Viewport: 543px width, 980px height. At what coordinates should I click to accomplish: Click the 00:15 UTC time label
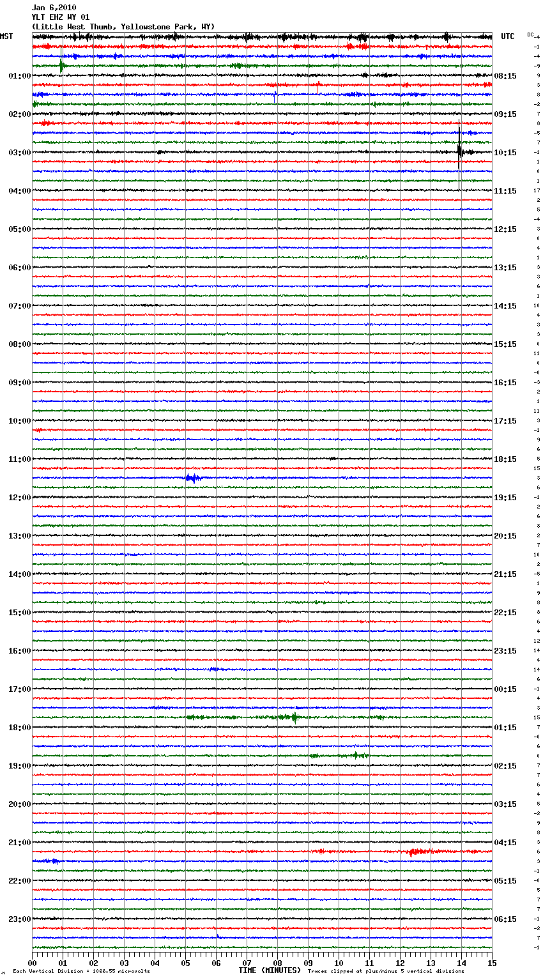[x=505, y=689]
